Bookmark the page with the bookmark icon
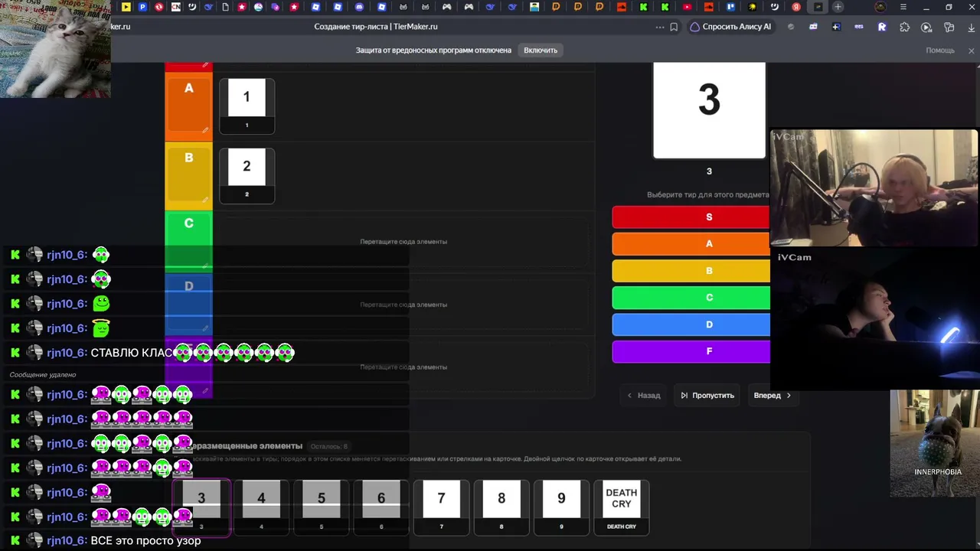Screen dimensions: 980x551 tap(674, 27)
